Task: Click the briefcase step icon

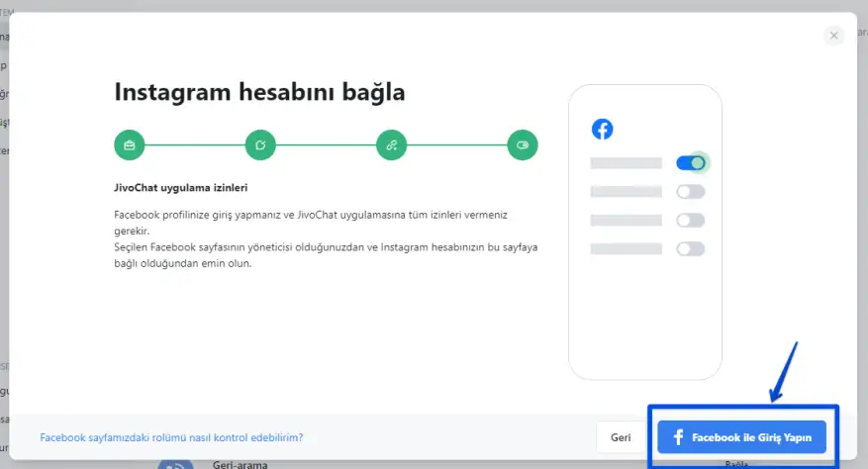Action: coord(130,145)
